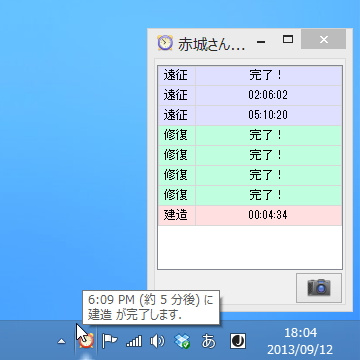Click the camera screenshot button
360x360 pixels.
point(319,288)
